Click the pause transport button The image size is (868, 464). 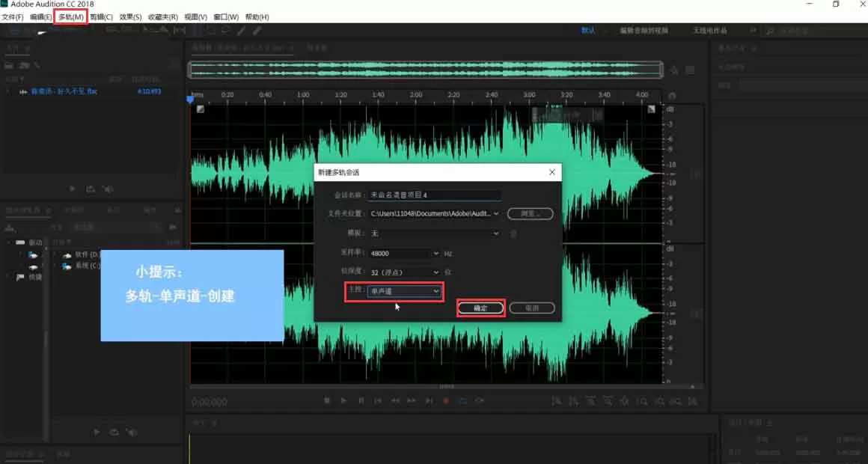[x=361, y=400]
